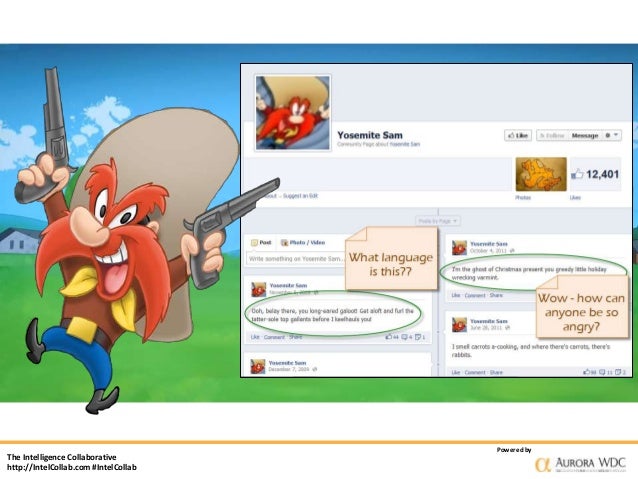Click the Aurora WDC logo

(581, 464)
